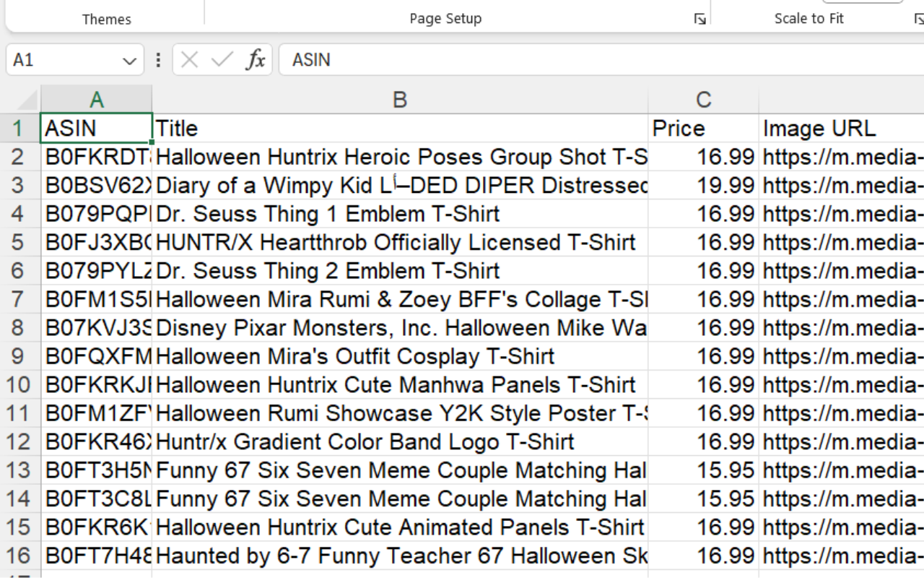Image resolution: width=924 pixels, height=578 pixels.
Task: Click the Insert Function fx icon
Action: tap(256, 60)
